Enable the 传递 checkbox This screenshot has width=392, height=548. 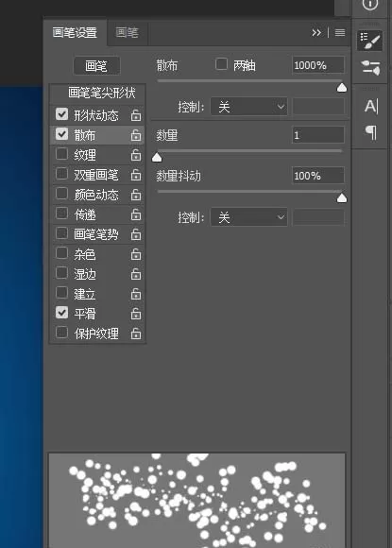click(x=61, y=214)
